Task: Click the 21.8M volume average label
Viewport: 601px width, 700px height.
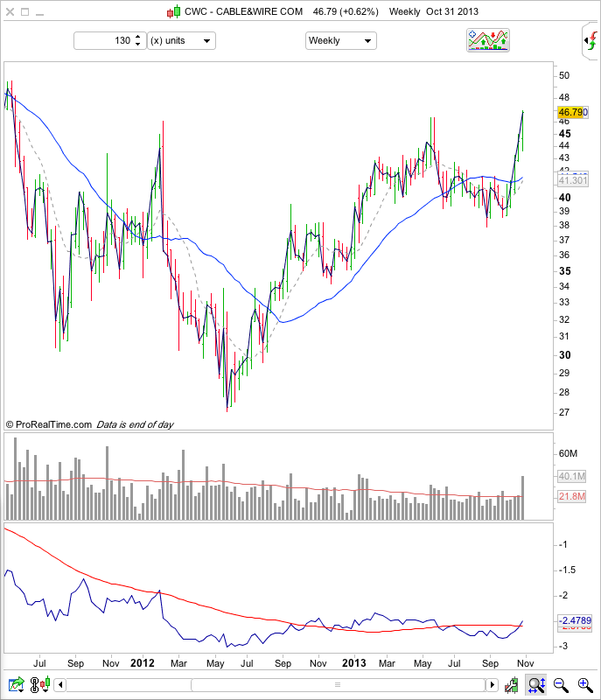Action: [571, 496]
